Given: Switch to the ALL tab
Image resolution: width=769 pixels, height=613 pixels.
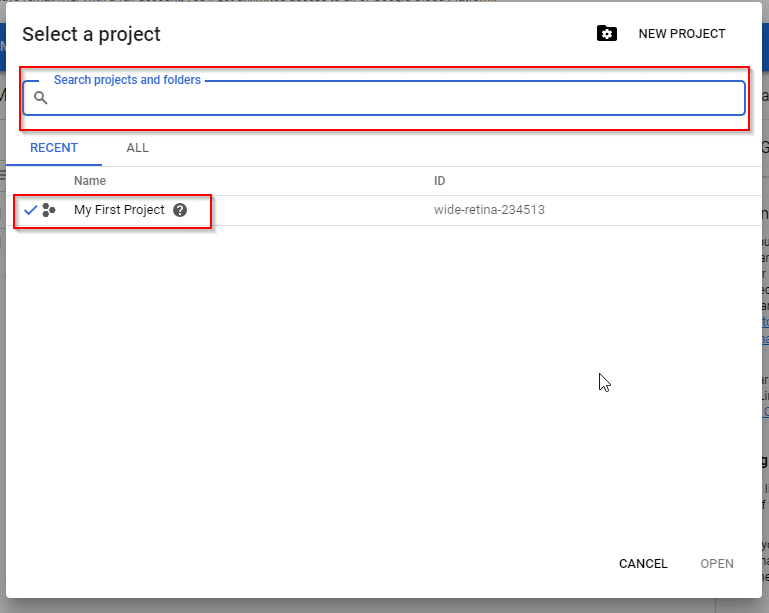Looking at the screenshot, I should [137, 148].
